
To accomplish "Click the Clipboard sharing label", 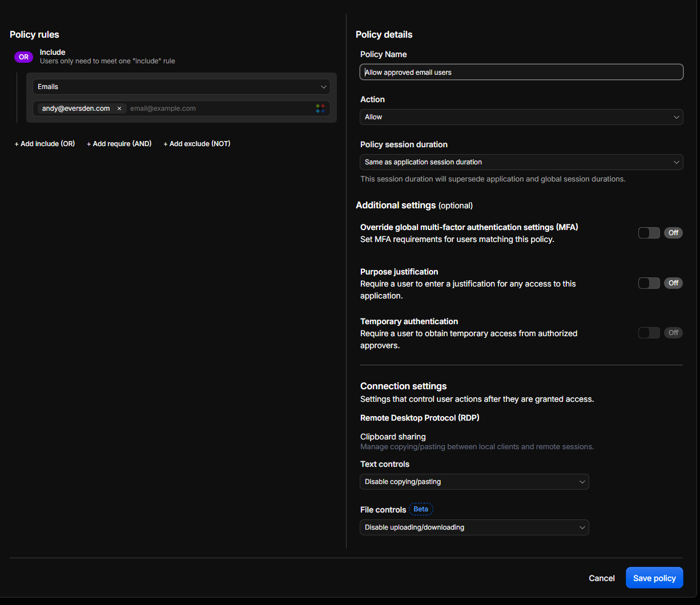I will pos(393,437).
